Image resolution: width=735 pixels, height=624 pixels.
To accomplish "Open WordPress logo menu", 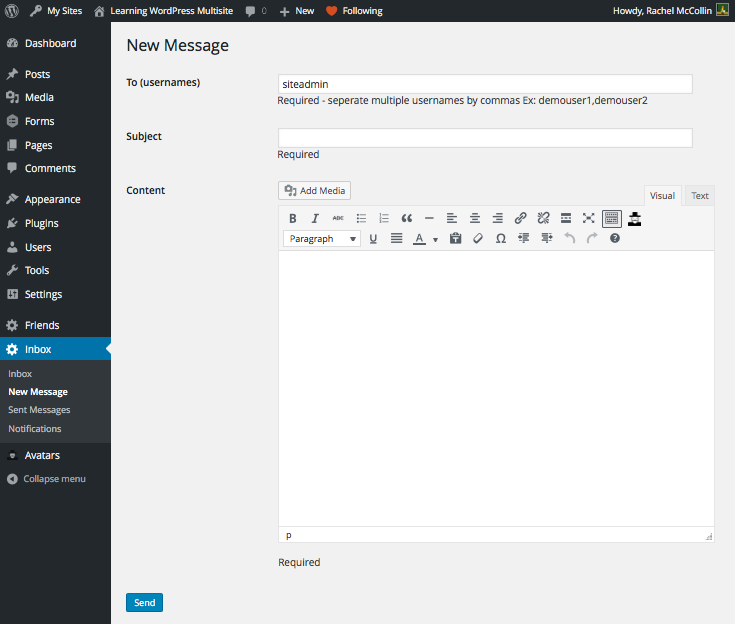I will click(x=12, y=11).
